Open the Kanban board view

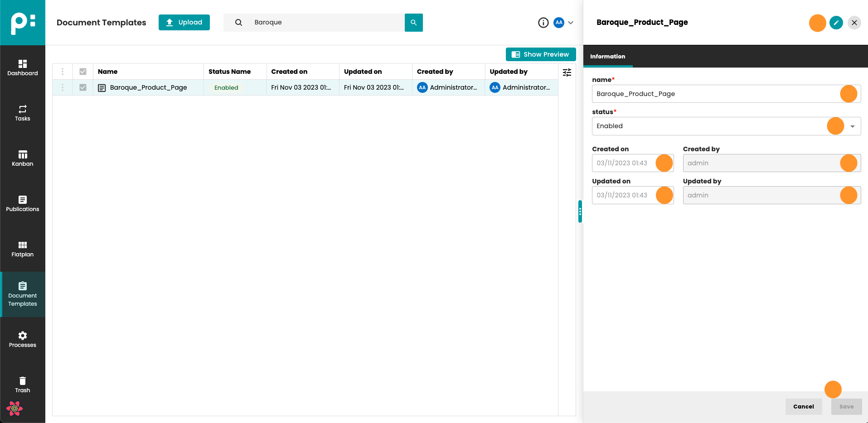coord(22,158)
